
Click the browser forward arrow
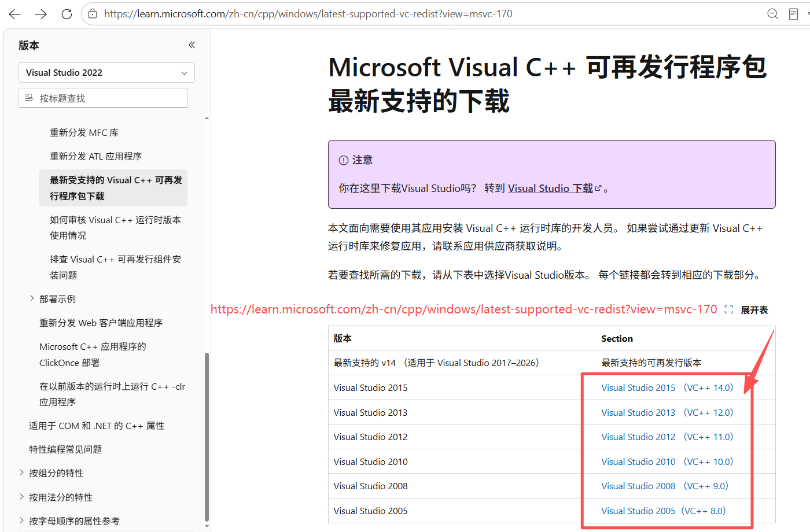41,14
